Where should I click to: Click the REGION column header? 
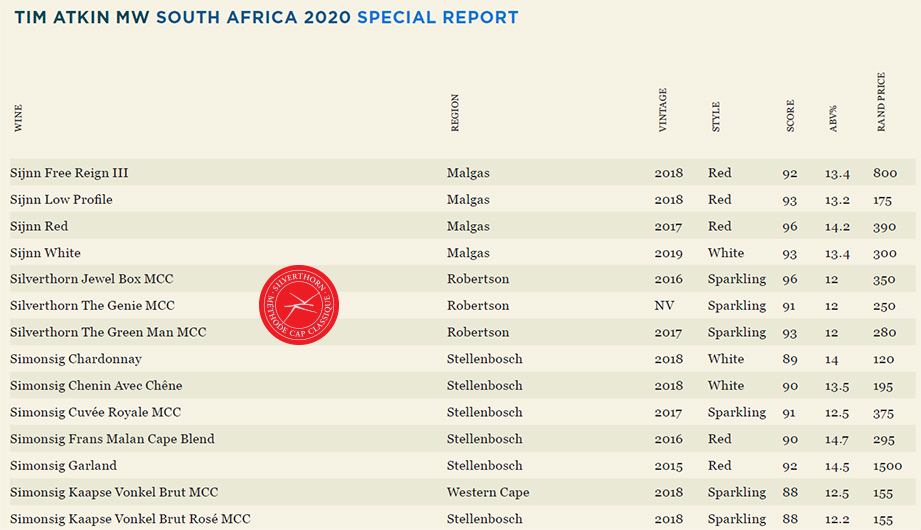(455, 113)
